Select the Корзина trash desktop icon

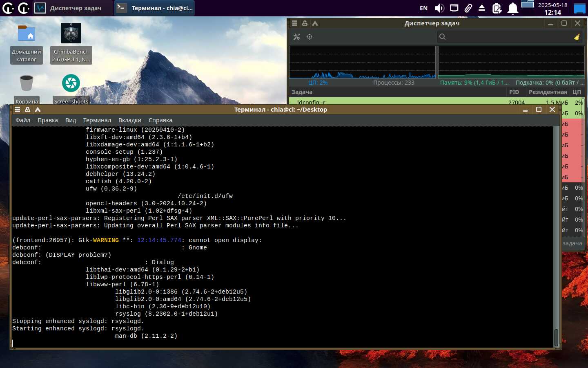[x=27, y=89]
